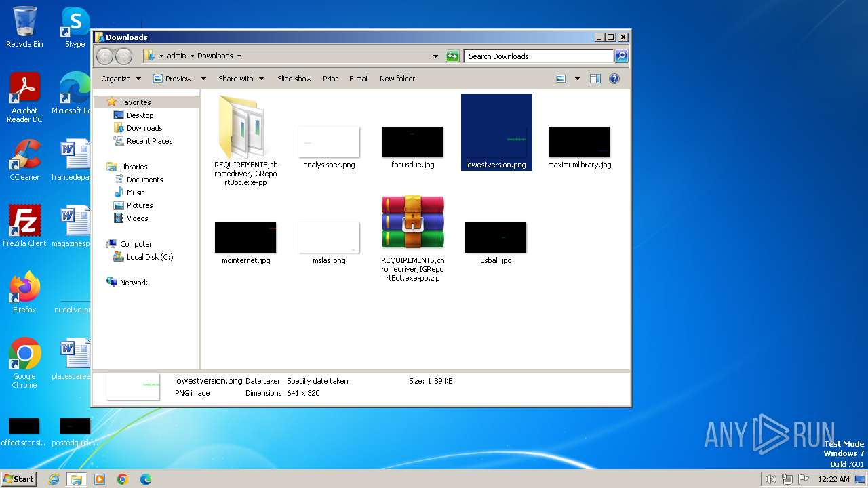Click Slide show in the toolbar

pyautogui.click(x=294, y=79)
